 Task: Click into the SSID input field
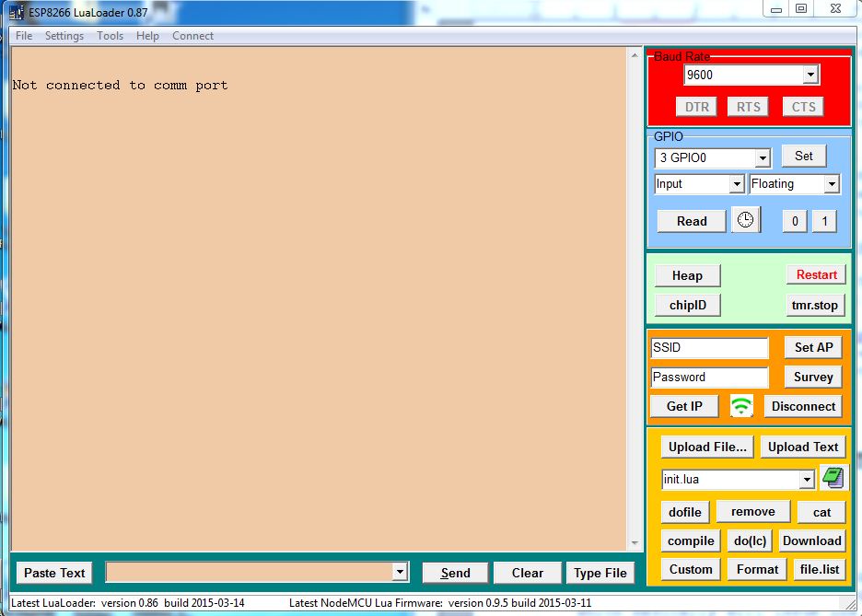[x=709, y=348]
